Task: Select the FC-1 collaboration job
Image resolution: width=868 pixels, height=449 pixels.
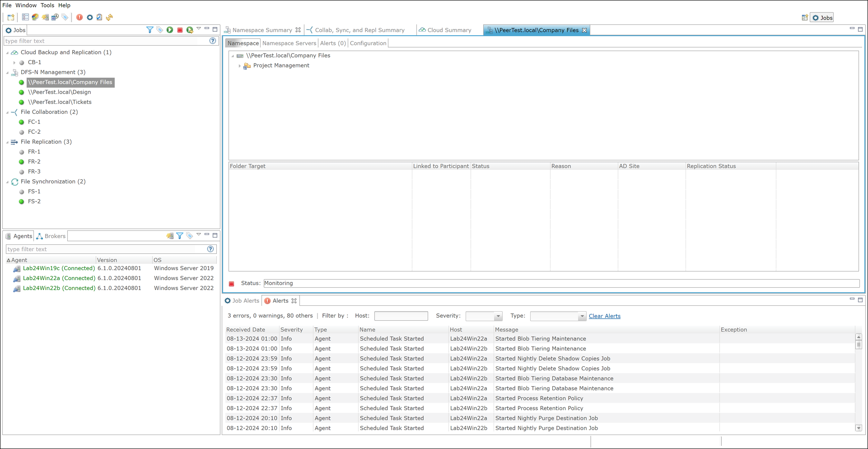Action: click(34, 122)
